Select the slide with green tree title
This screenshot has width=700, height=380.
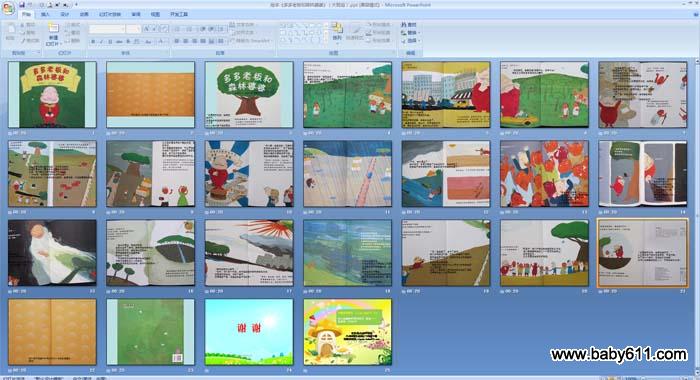point(249,95)
